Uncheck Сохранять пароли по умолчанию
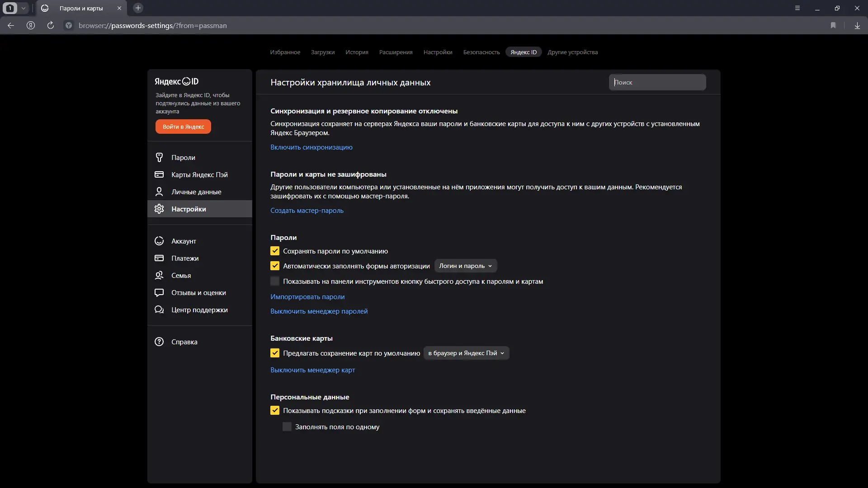Image resolution: width=868 pixels, height=488 pixels. click(x=275, y=251)
